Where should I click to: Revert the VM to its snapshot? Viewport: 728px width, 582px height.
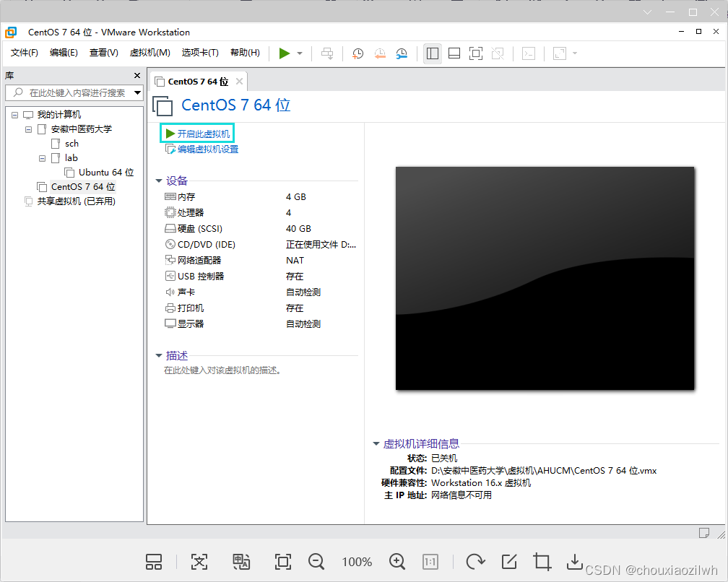tap(380, 53)
